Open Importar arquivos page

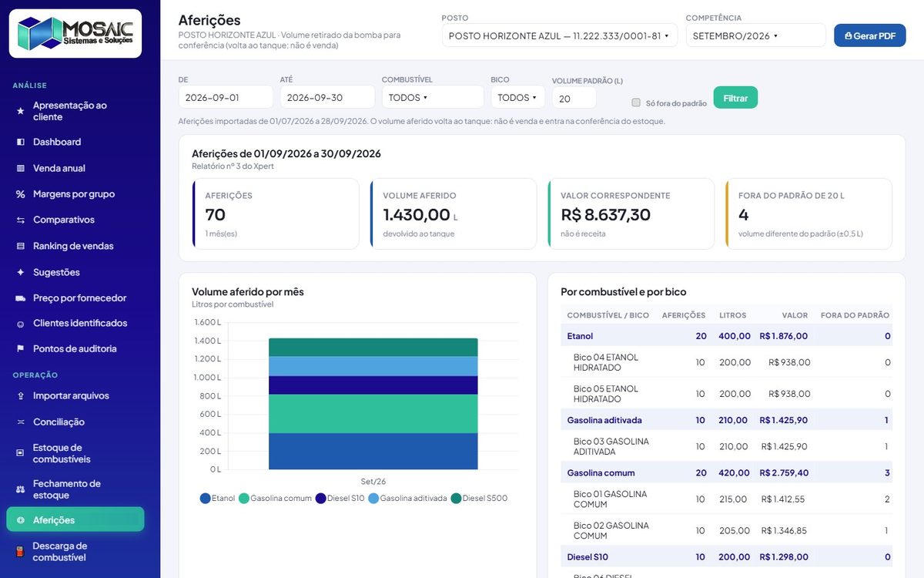pos(75,396)
